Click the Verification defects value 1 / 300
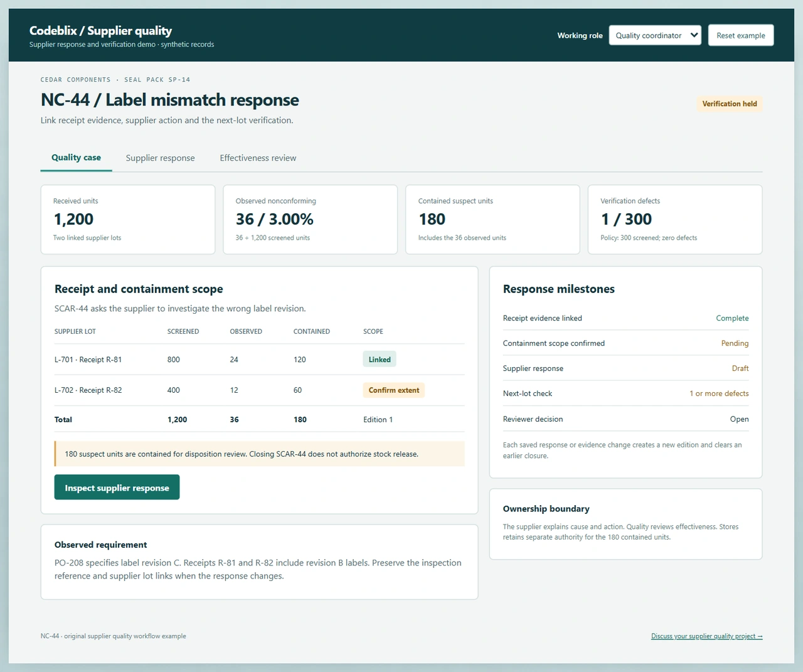Image resolution: width=803 pixels, height=672 pixels. coord(626,219)
